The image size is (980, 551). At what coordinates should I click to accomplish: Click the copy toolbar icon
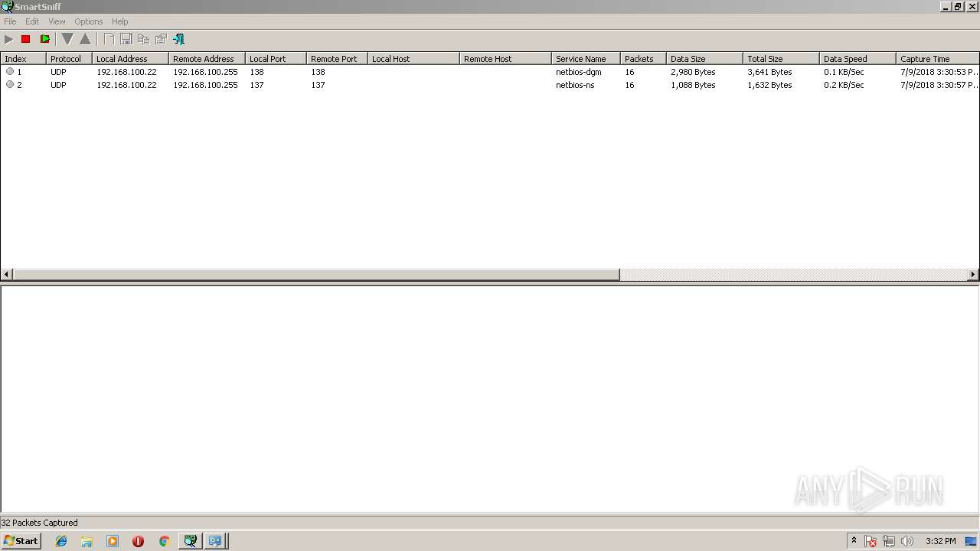(143, 39)
